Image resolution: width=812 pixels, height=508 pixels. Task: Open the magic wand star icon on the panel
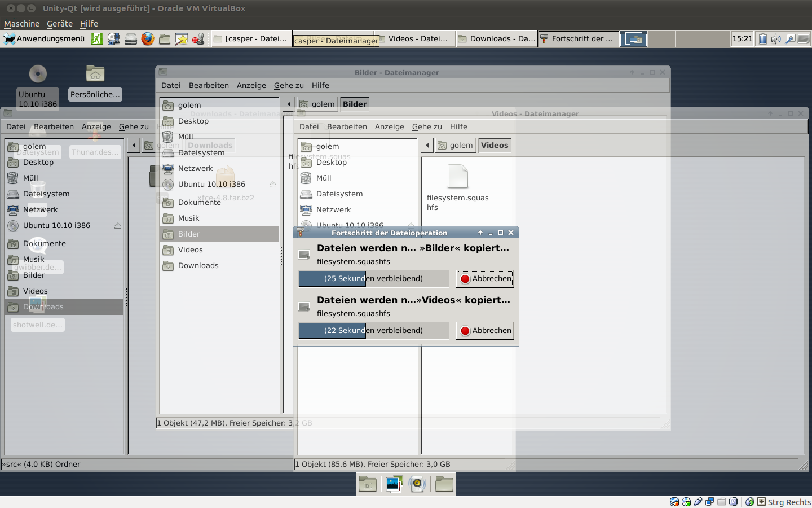[x=182, y=39]
